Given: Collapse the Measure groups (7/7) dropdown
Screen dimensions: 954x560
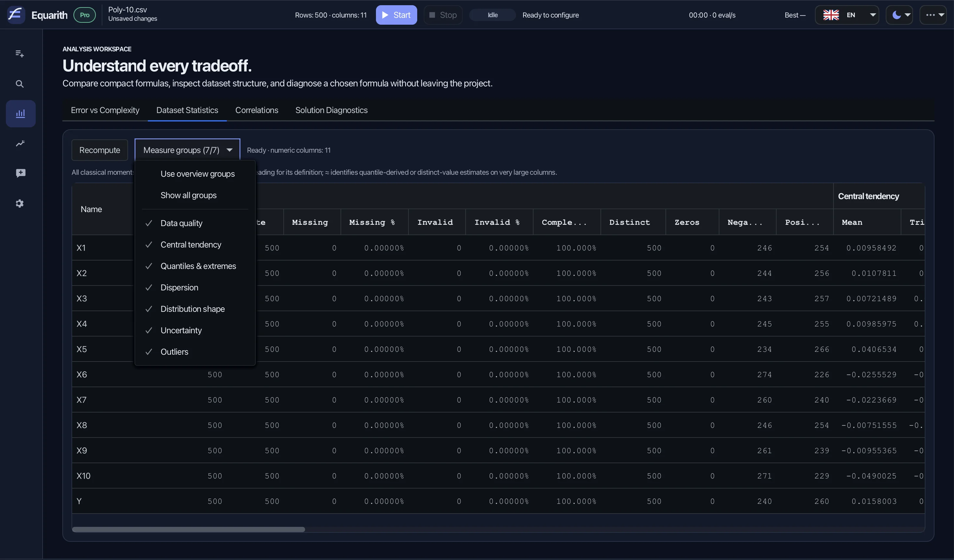Looking at the screenshot, I should 187,150.
